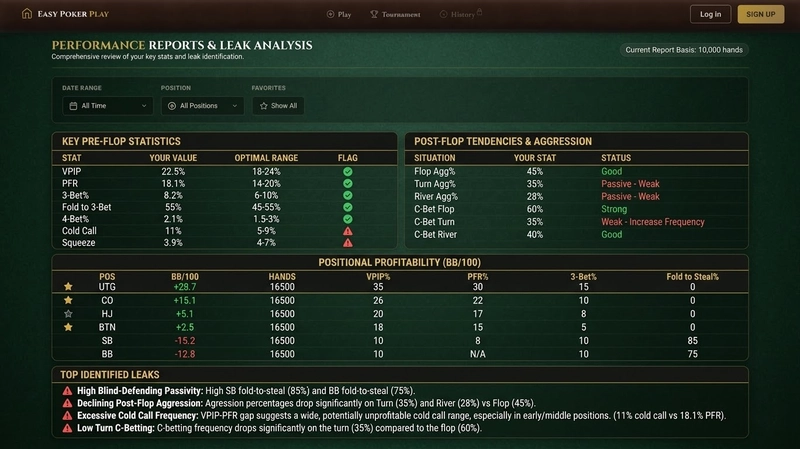Click the HANDS column header
Image resolution: width=800 pixels, height=449 pixels.
282,277
